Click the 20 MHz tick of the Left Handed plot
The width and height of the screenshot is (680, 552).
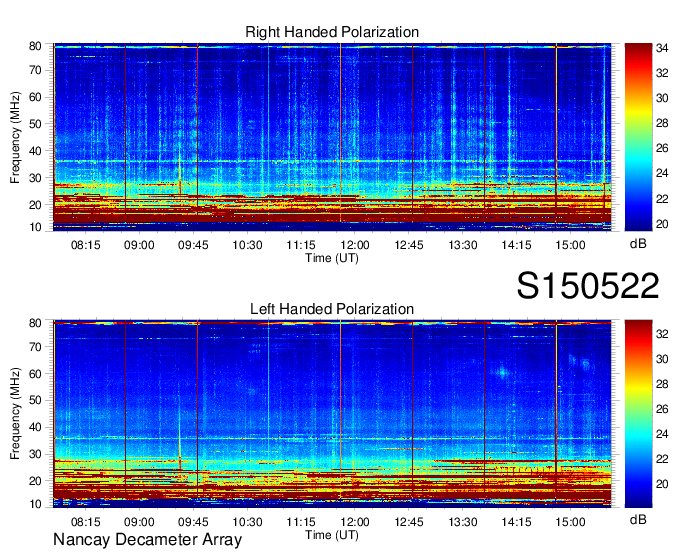pos(35,481)
